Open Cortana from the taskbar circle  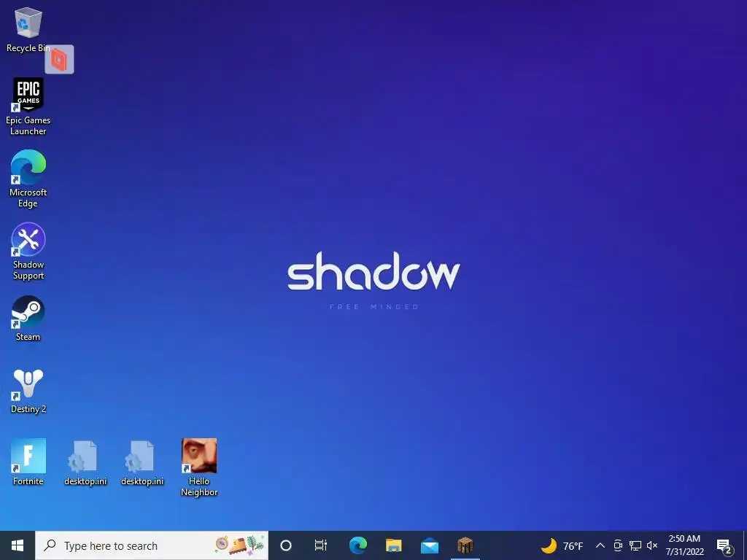(x=286, y=545)
